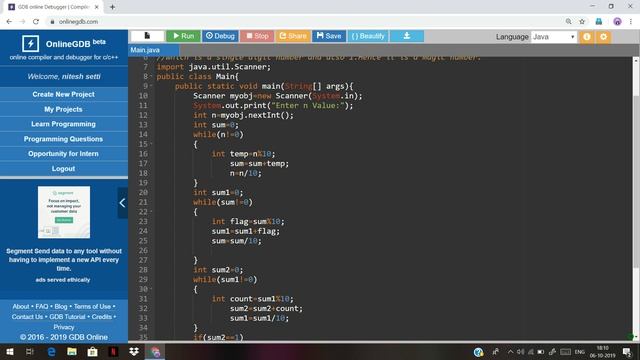Click line 7 import java.util.Scanner
The height and width of the screenshot is (360, 640).
pyautogui.click(x=213, y=67)
